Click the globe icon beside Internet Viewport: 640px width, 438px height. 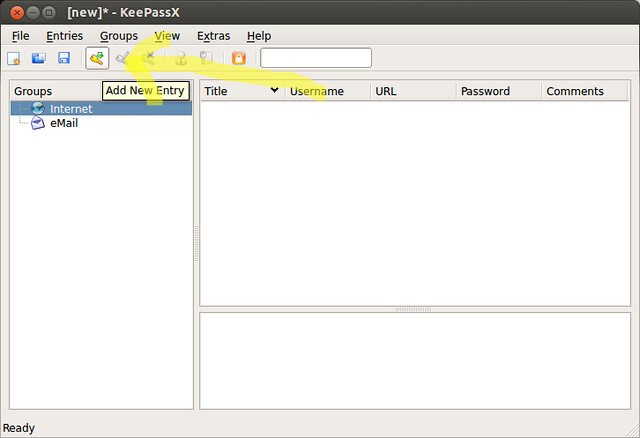tap(38, 108)
